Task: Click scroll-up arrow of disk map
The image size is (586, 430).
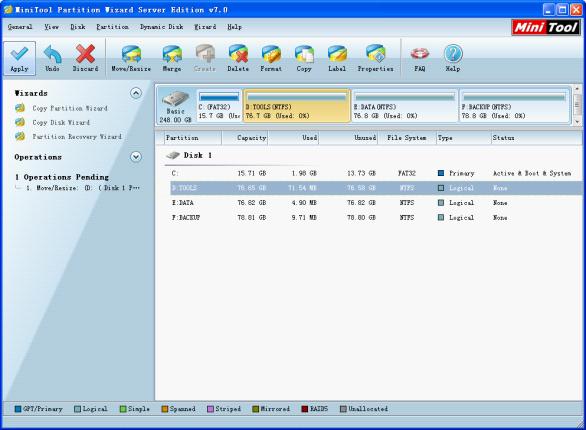Action: 577,89
